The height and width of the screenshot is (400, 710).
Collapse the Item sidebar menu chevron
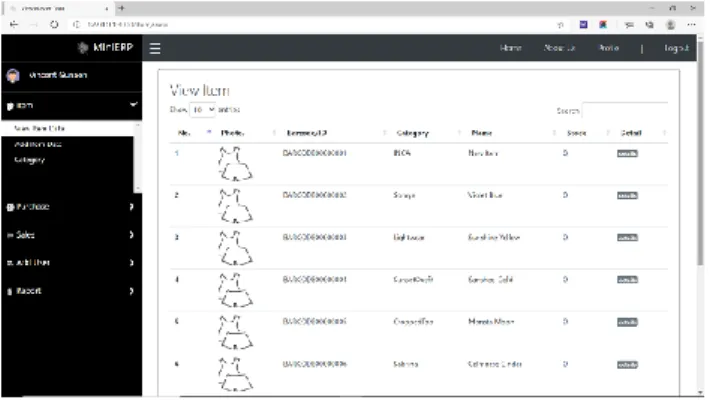133,105
